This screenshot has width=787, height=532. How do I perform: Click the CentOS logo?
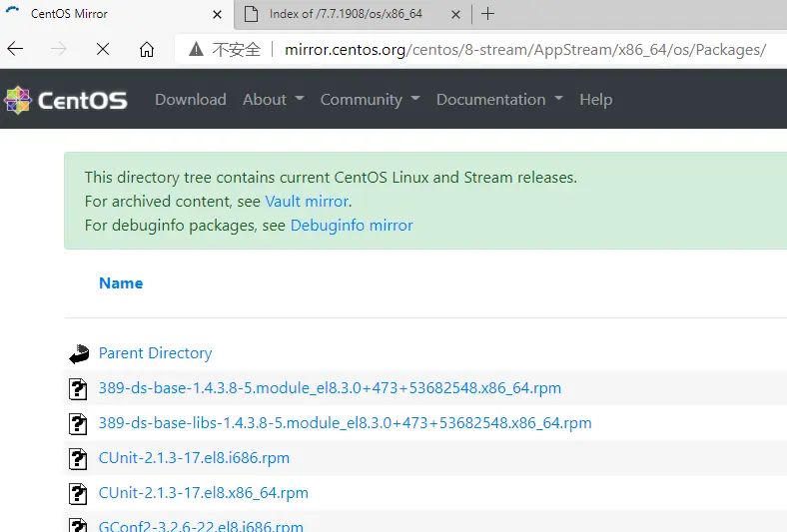pyautogui.click(x=66, y=100)
